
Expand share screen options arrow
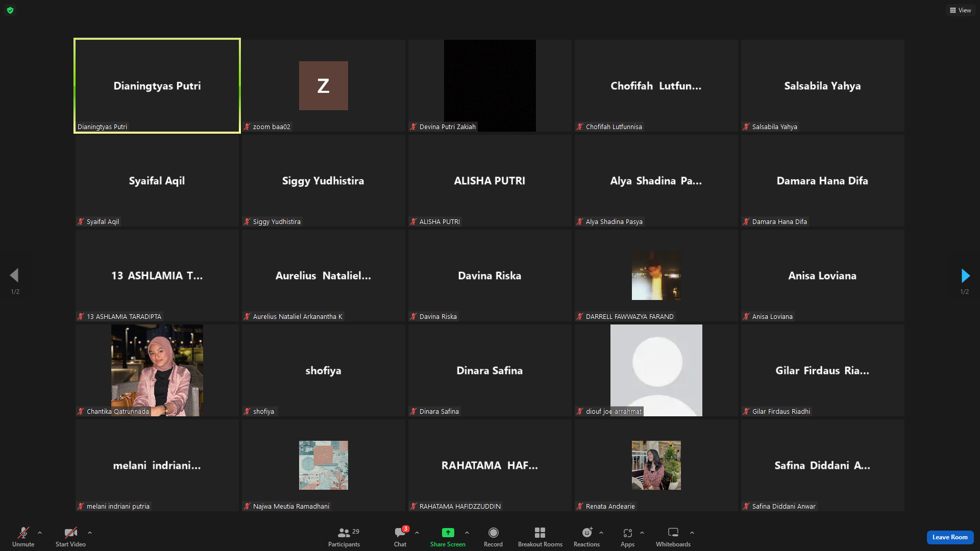pos(467,533)
